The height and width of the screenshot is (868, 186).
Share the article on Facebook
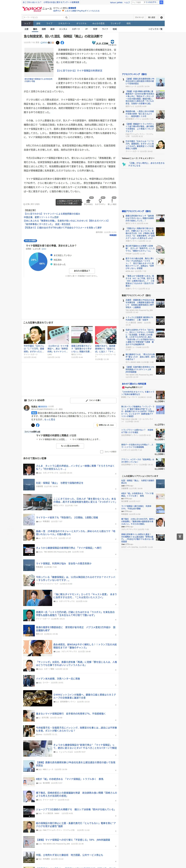click(62, 43)
